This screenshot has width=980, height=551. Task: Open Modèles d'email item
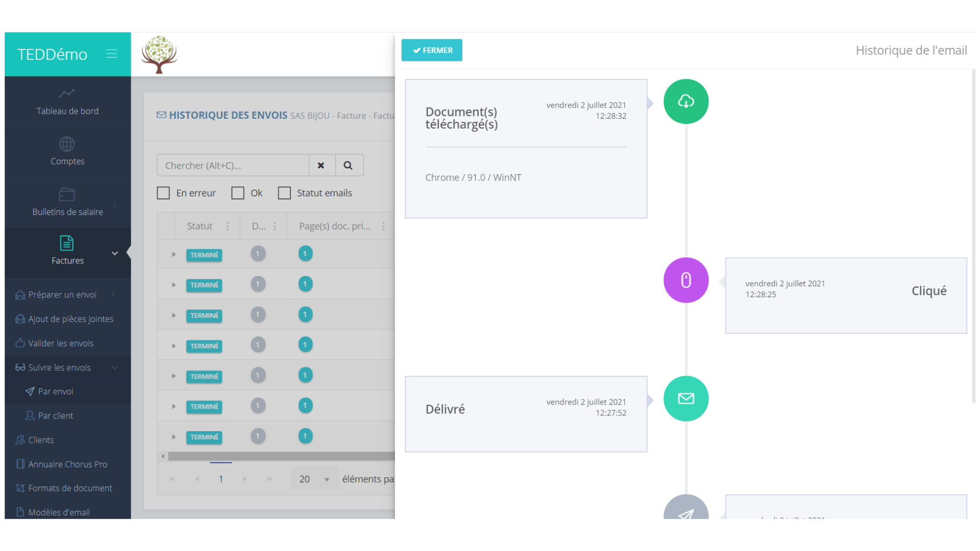pos(53,512)
